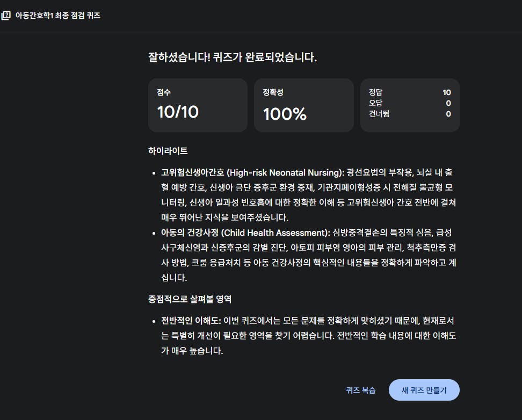Screen dimensions: 522x420
Task: Click the 100% accuracy value
Action: [x=285, y=114]
